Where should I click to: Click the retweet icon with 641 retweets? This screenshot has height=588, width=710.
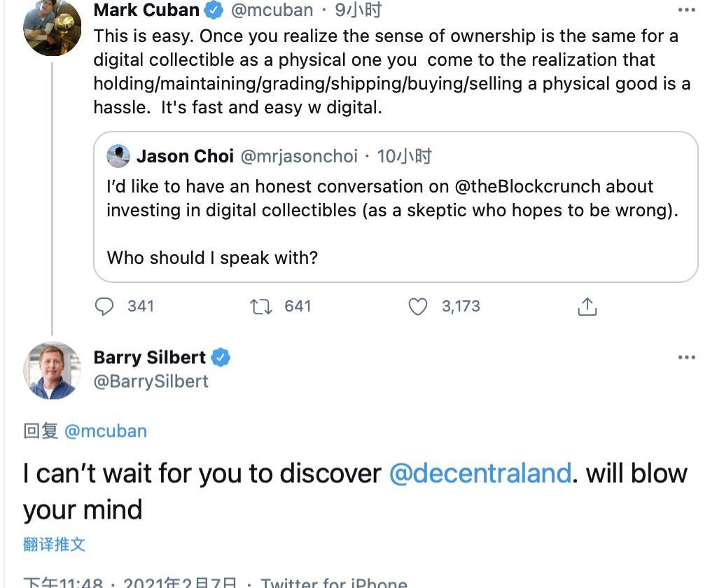261,307
